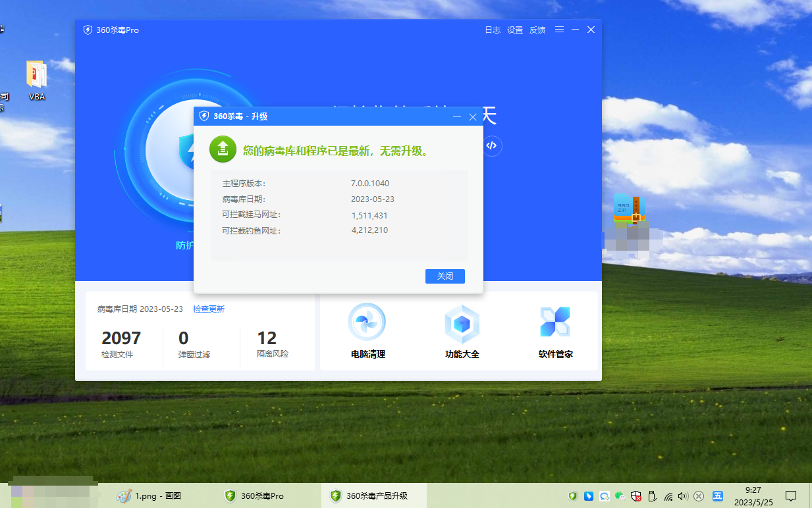Click 主程序版本 label
The image size is (812, 508).
pos(244,184)
